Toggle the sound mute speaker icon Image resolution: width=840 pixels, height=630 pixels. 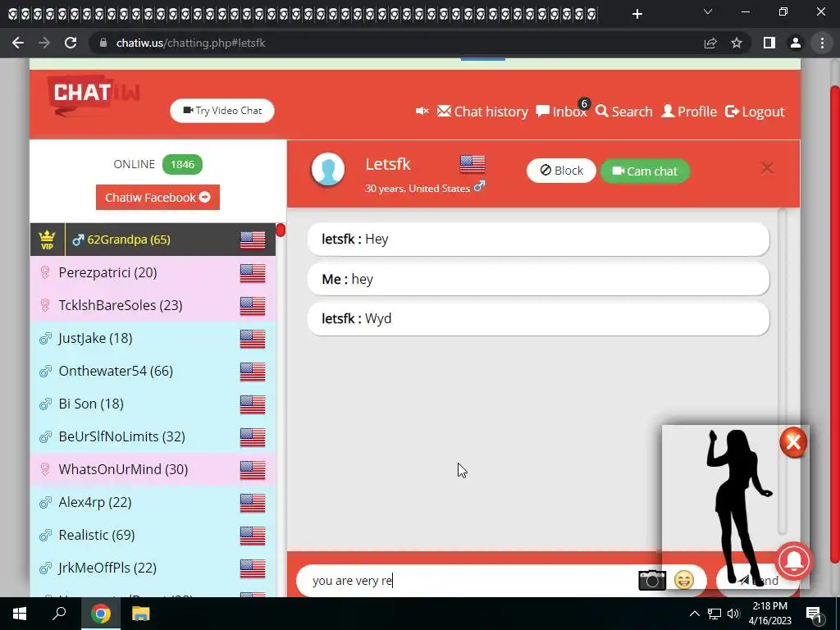click(x=422, y=111)
